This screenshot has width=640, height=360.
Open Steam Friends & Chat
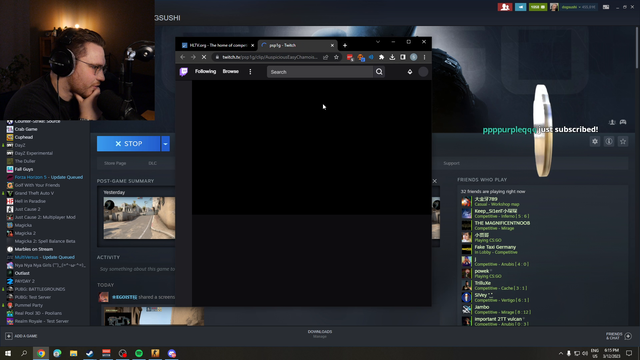point(619,336)
